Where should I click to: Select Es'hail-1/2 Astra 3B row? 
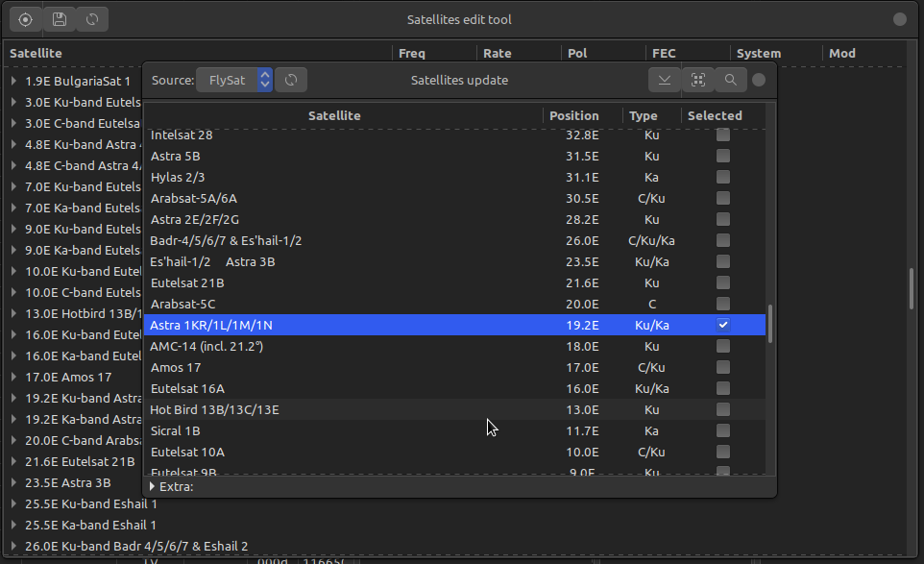(x=455, y=261)
